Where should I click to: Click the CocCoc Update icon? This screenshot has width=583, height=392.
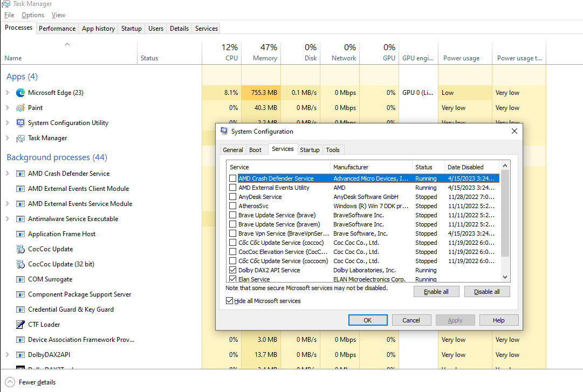[20, 249]
